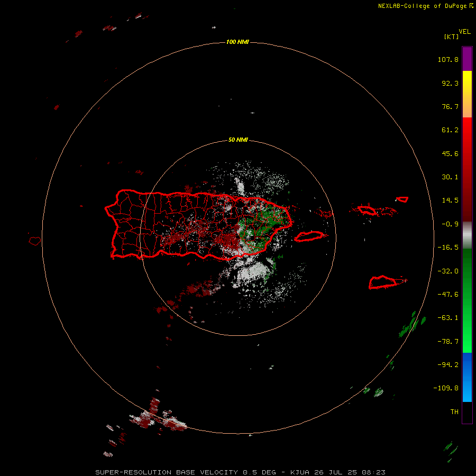
Task: Select the 92.3 scale value
Action: (x=450, y=83)
